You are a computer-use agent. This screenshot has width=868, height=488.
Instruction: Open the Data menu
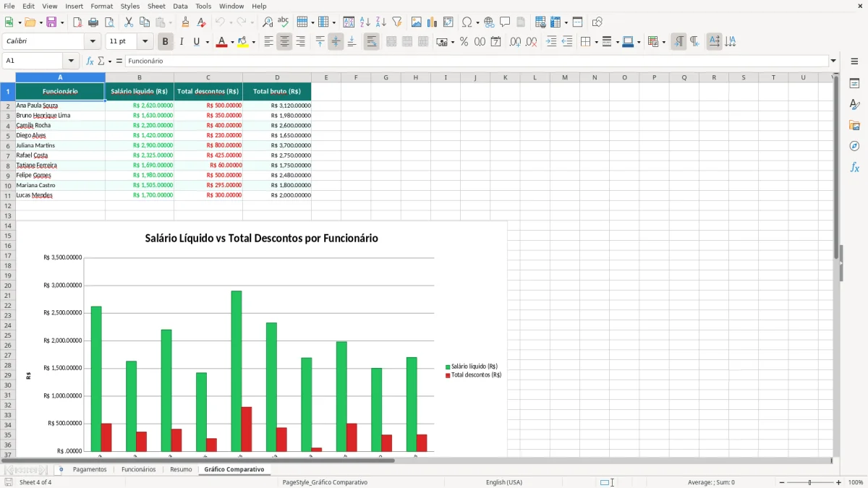[x=180, y=6]
